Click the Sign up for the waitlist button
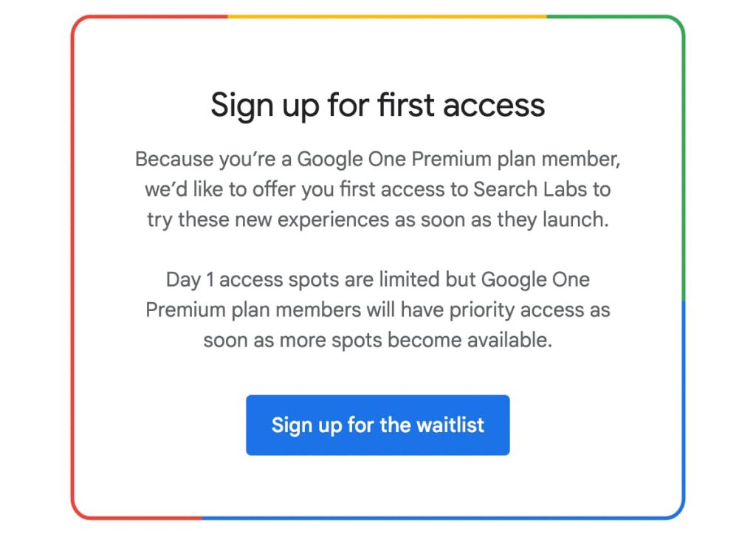 pos(377,425)
